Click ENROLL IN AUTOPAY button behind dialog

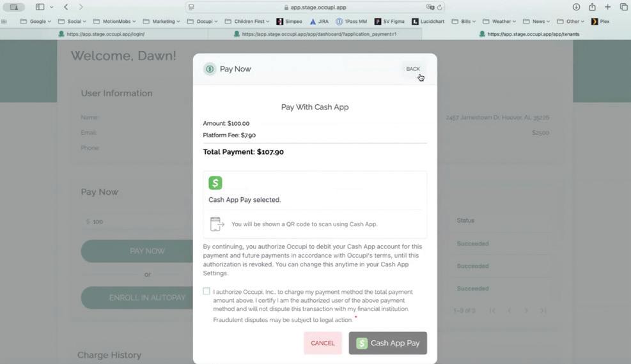pyautogui.click(x=137, y=298)
